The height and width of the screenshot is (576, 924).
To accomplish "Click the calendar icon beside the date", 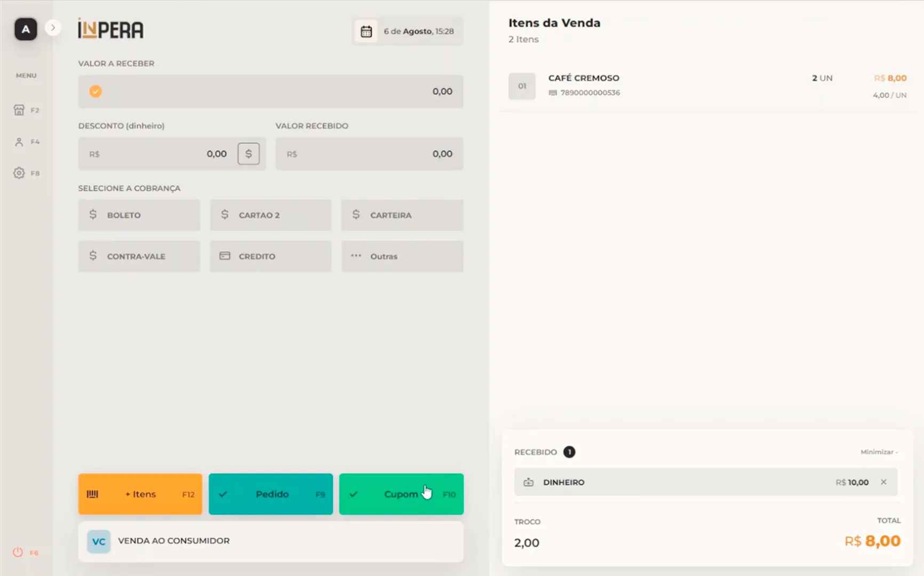I will [x=366, y=31].
